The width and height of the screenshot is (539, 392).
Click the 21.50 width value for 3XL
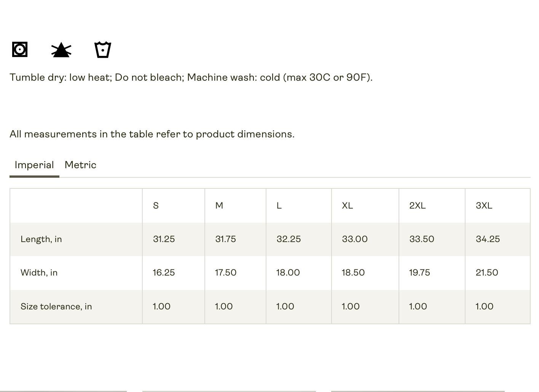[x=487, y=272]
